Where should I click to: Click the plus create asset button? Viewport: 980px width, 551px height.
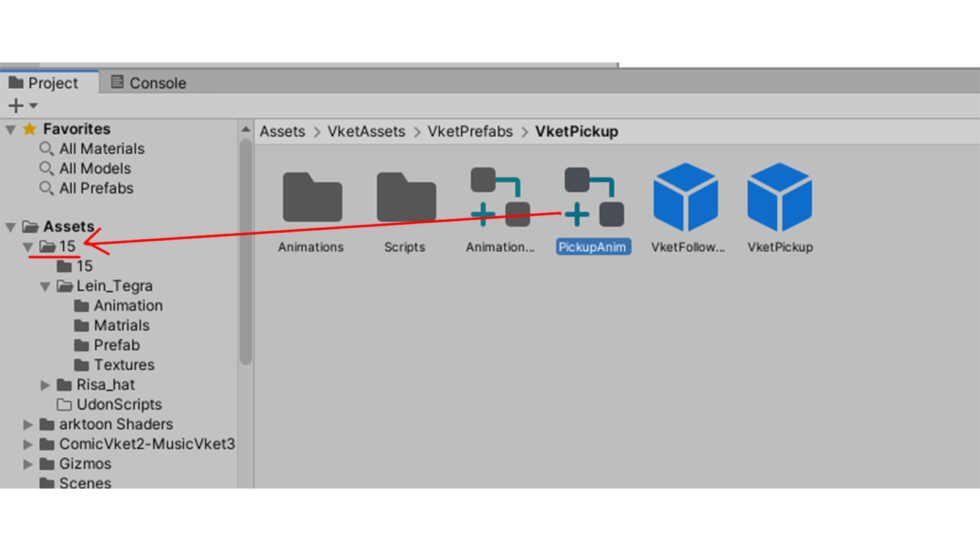[x=16, y=106]
